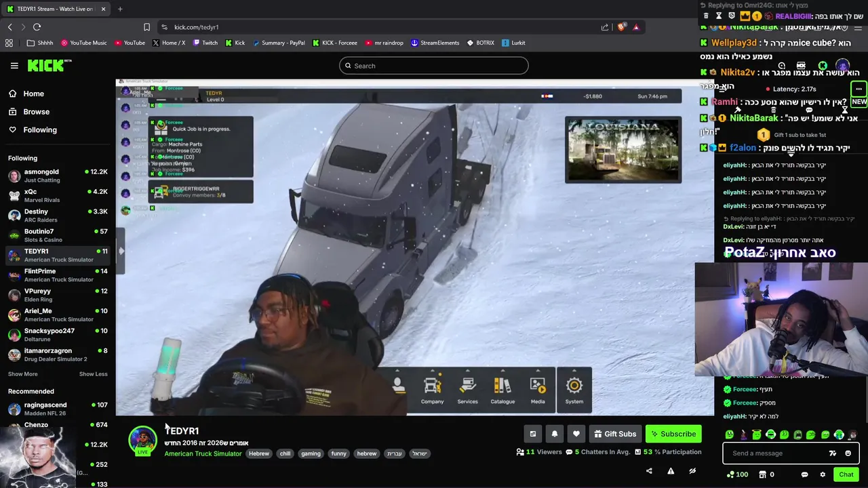Open the StreamElements bookmark

pyautogui.click(x=435, y=43)
